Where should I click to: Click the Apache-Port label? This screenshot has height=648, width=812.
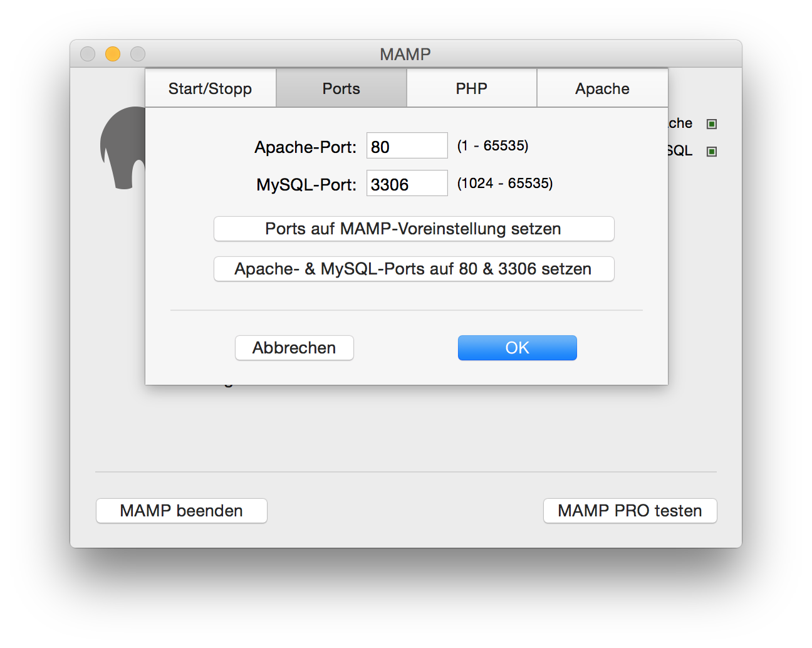pos(306,147)
